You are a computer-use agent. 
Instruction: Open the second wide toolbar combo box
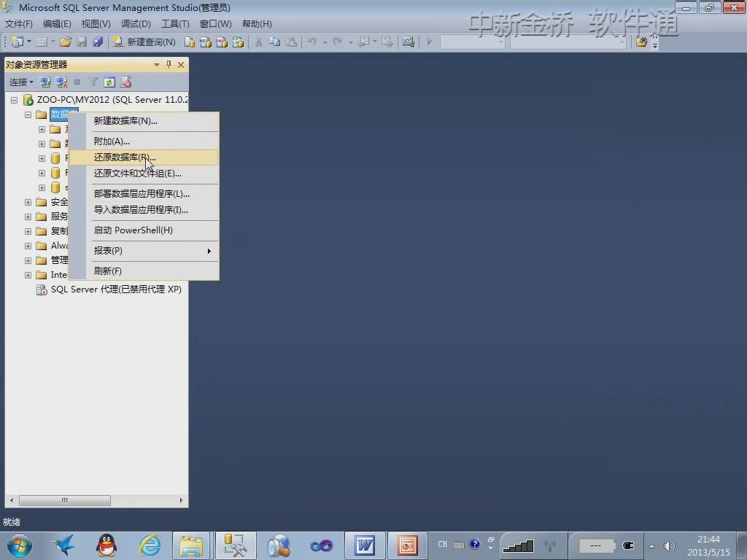(x=568, y=42)
